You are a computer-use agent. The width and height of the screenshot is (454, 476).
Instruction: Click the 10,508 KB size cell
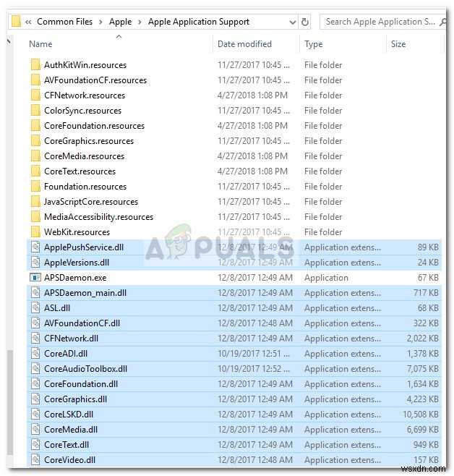420,414
